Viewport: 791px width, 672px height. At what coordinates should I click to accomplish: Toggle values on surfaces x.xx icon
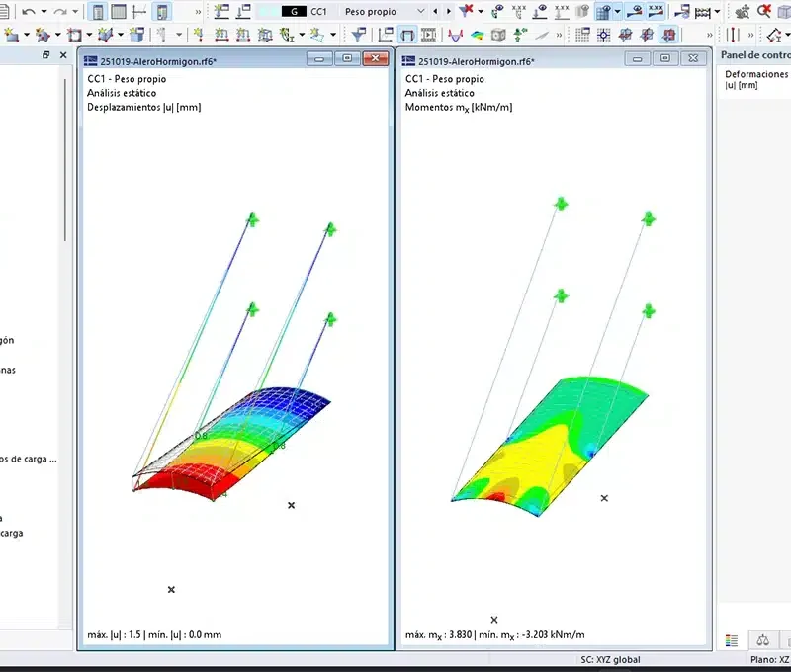tap(656, 11)
